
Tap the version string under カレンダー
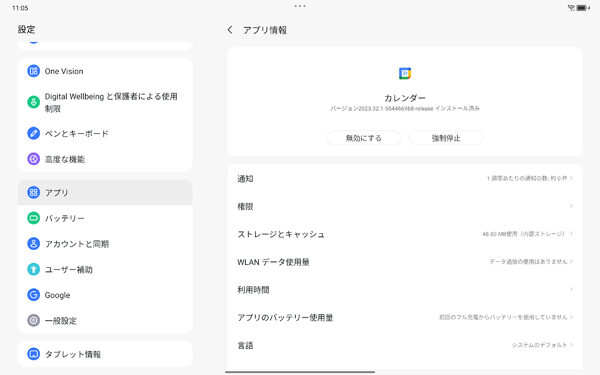point(405,109)
